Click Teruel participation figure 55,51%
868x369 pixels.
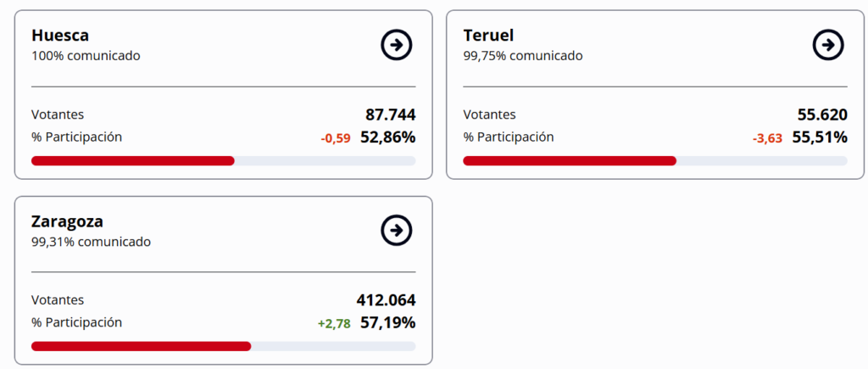(820, 137)
